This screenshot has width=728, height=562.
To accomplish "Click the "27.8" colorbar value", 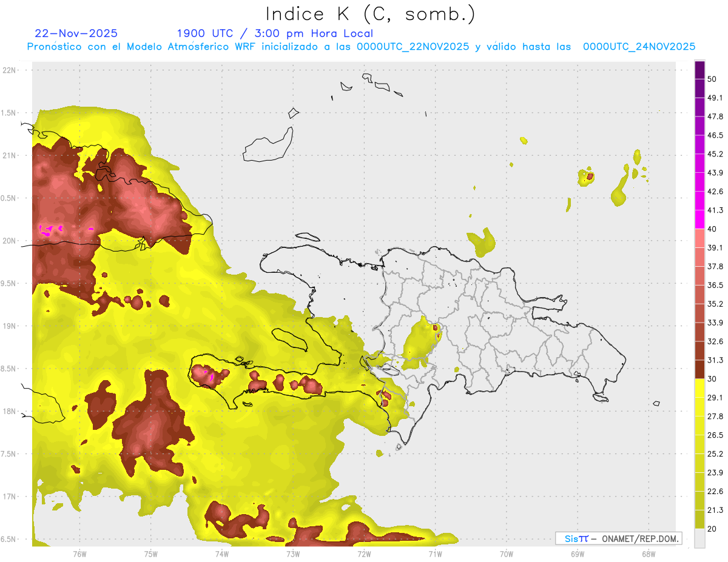I will point(715,416).
